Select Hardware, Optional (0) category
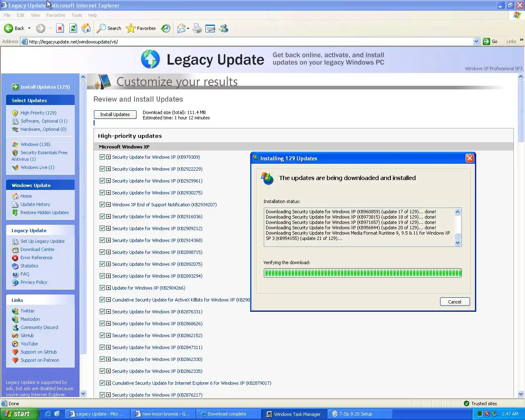This screenshot has width=525, height=420. pos(43,129)
